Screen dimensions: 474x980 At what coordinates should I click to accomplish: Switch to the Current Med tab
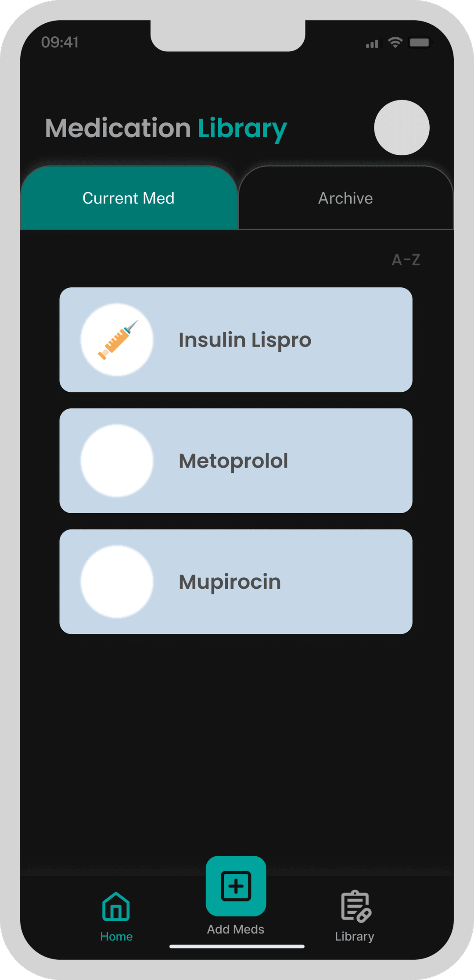click(x=129, y=198)
